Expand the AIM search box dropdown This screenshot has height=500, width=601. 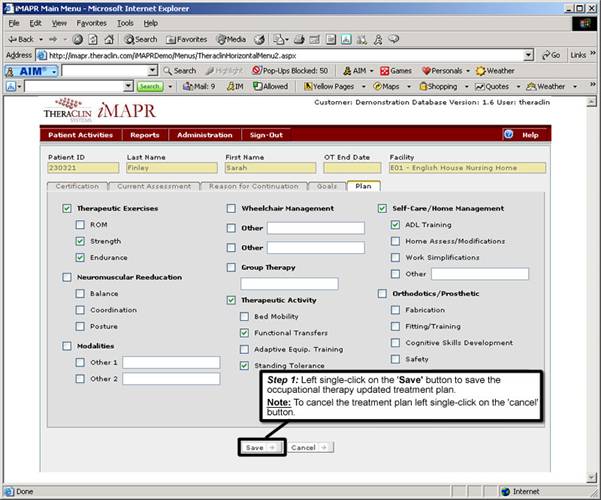153,71
